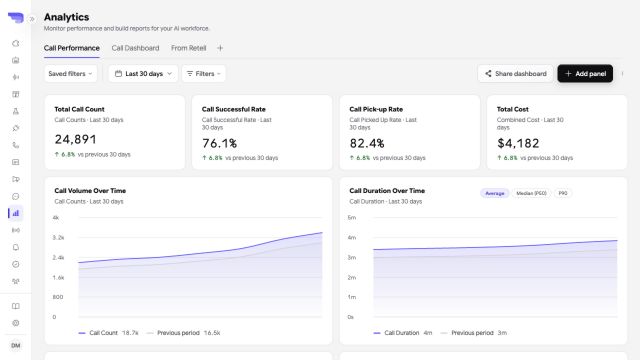Open the settings gear in sidebar

(16, 323)
